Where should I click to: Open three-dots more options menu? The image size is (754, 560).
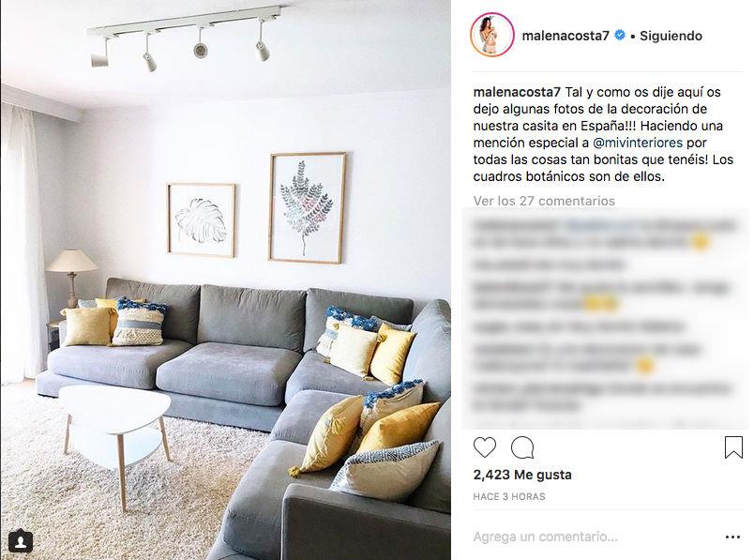click(732, 537)
